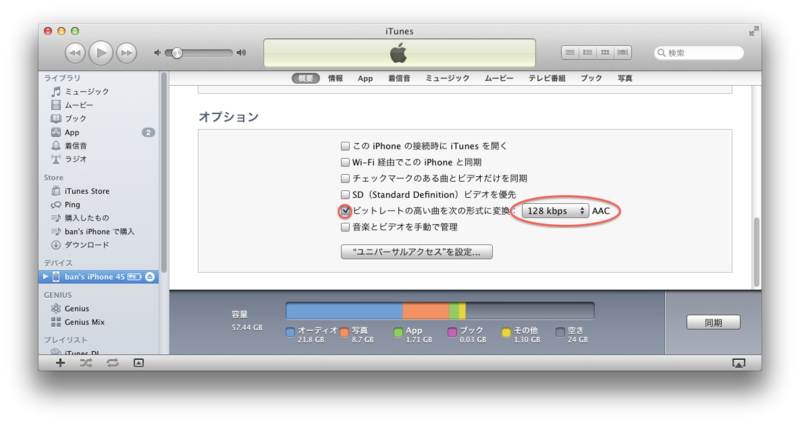Click the low volume speaker icon
Image resolution: width=800 pixels, height=424 pixels.
[158, 53]
